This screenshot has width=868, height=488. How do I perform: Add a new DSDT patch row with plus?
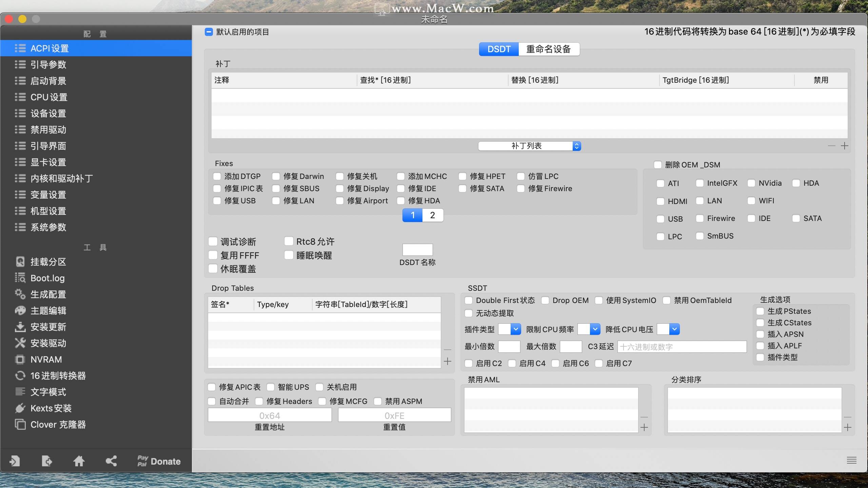[845, 146]
